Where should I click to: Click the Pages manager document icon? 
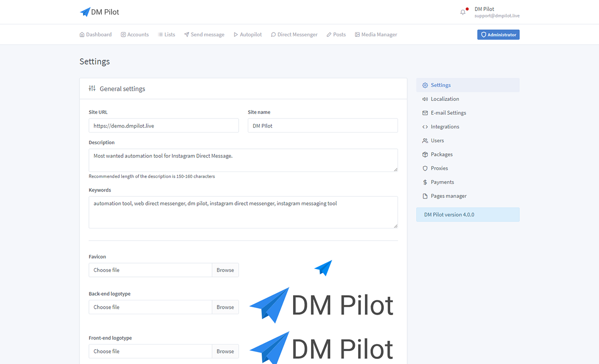425,196
